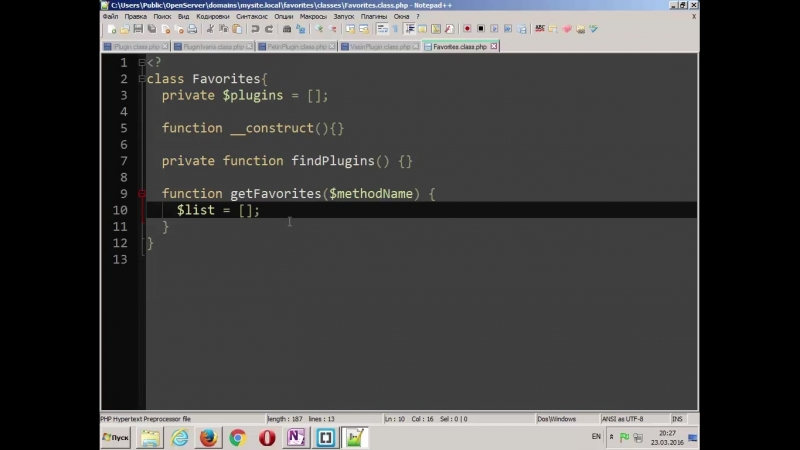Click the Replace toolbar icon

point(301,29)
